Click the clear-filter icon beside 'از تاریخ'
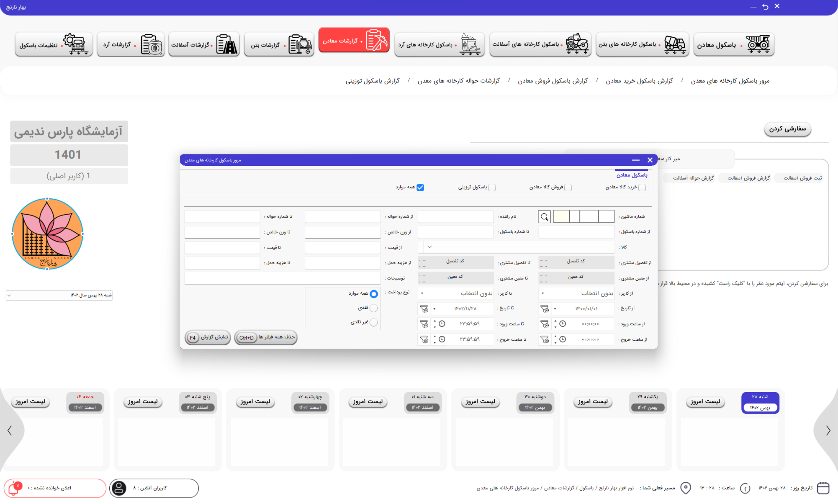 [x=544, y=309]
